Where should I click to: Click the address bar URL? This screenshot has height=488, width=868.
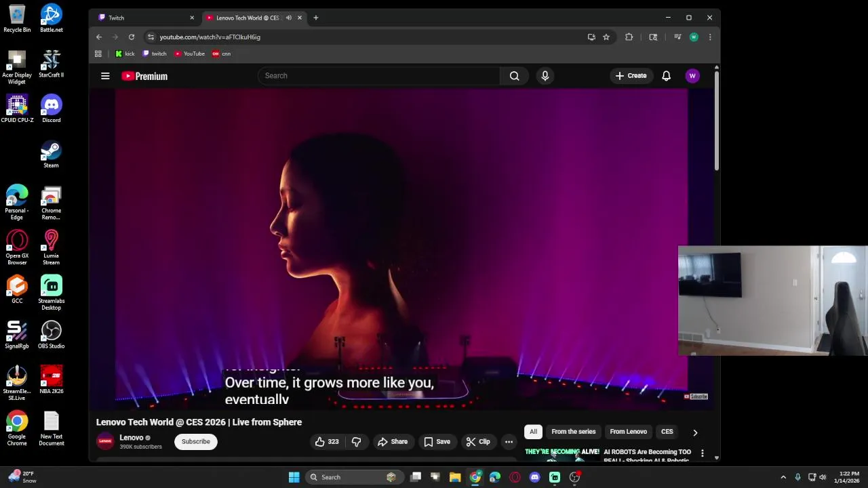click(x=210, y=37)
